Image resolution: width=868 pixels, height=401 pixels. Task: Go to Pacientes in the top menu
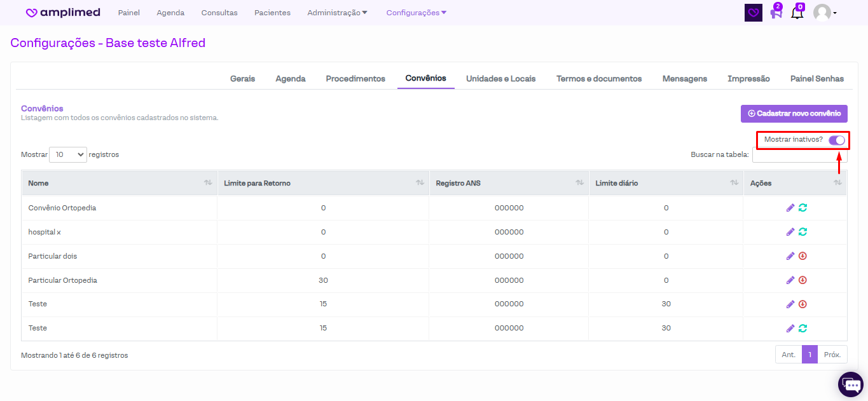[272, 13]
